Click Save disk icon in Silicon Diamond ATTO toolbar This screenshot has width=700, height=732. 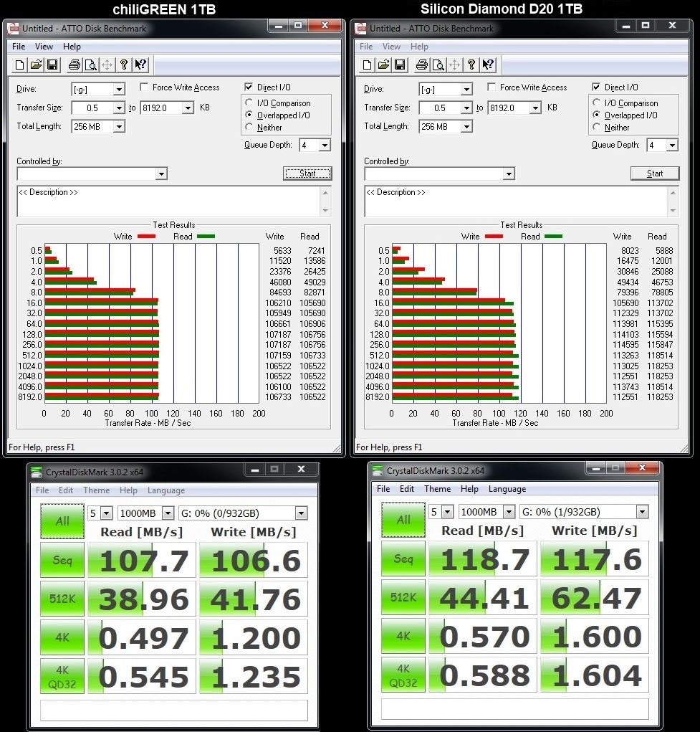pos(400,65)
